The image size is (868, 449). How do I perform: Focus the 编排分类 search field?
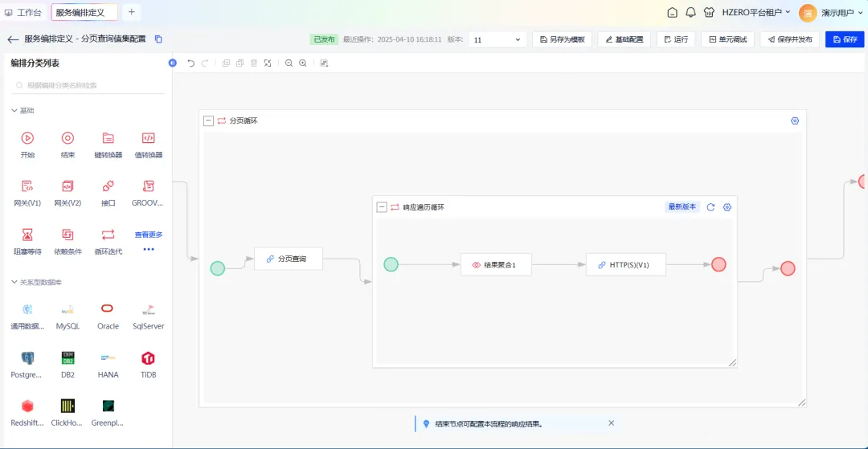click(88, 85)
